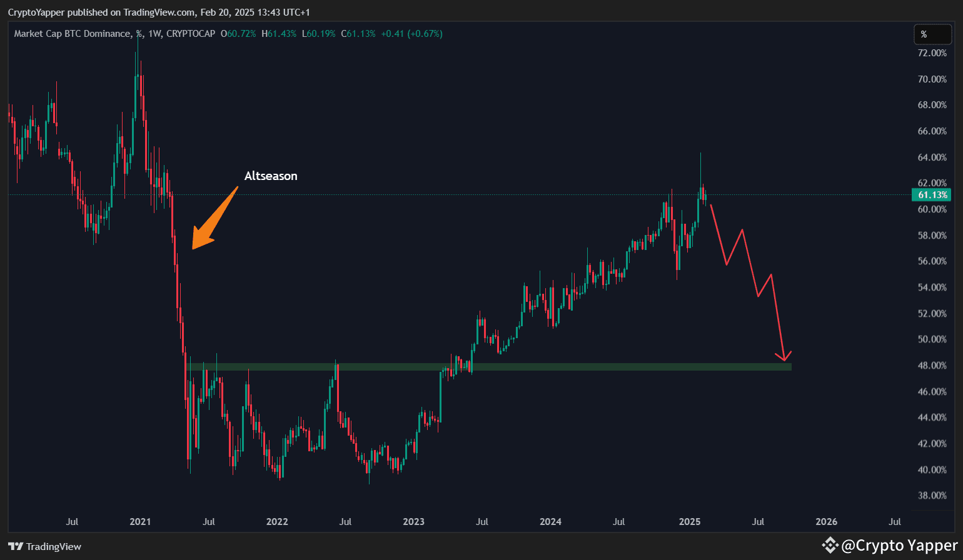Click the dotted price line at current value
963x560 pixels.
coord(438,194)
